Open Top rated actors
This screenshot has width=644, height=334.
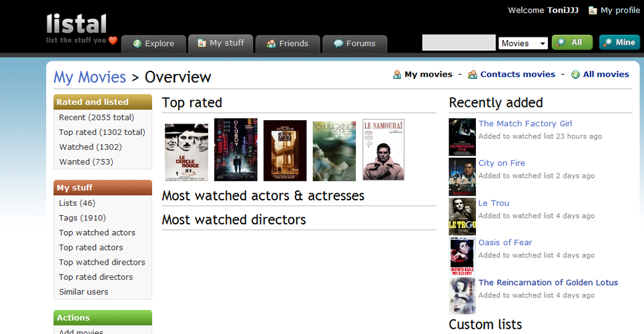coord(91,247)
